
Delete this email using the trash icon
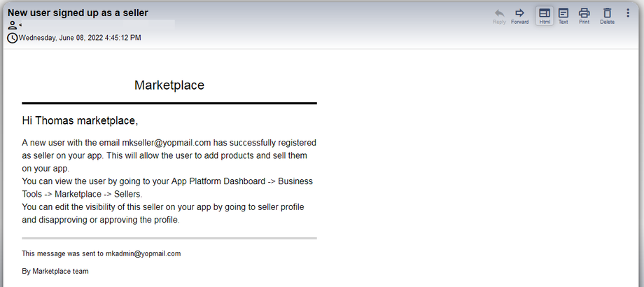(607, 13)
